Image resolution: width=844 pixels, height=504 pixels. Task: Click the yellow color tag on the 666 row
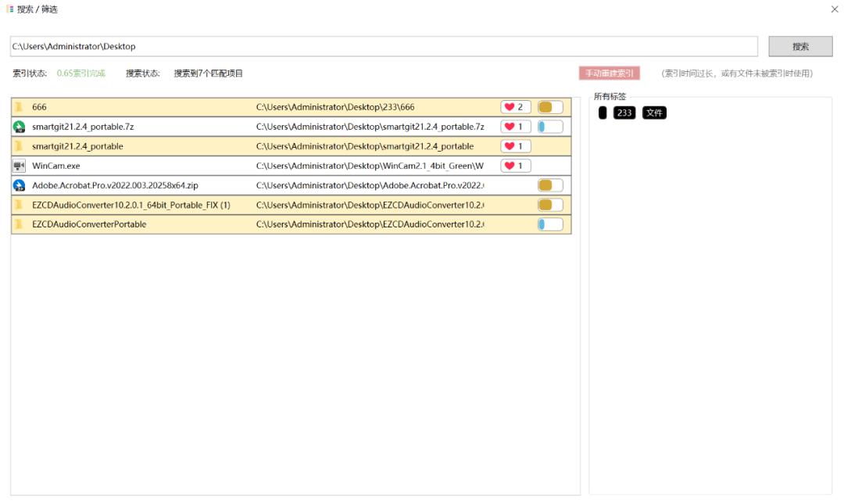tap(549, 107)
